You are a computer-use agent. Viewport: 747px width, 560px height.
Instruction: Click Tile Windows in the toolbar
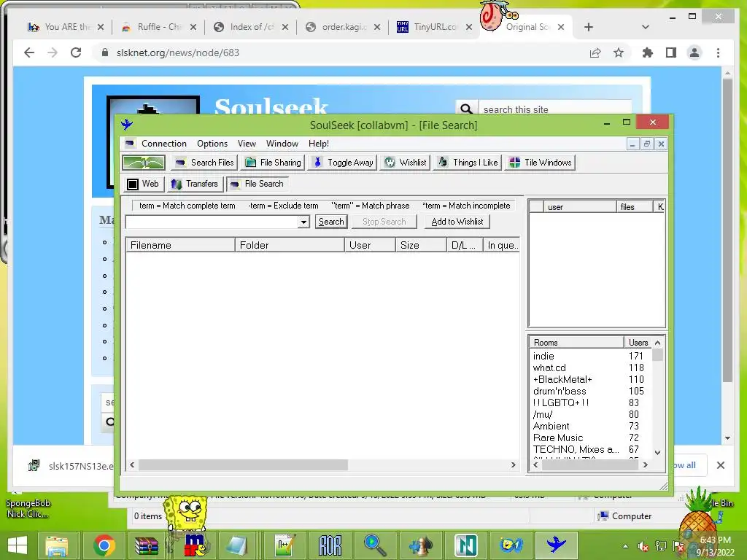click(541, 163)
